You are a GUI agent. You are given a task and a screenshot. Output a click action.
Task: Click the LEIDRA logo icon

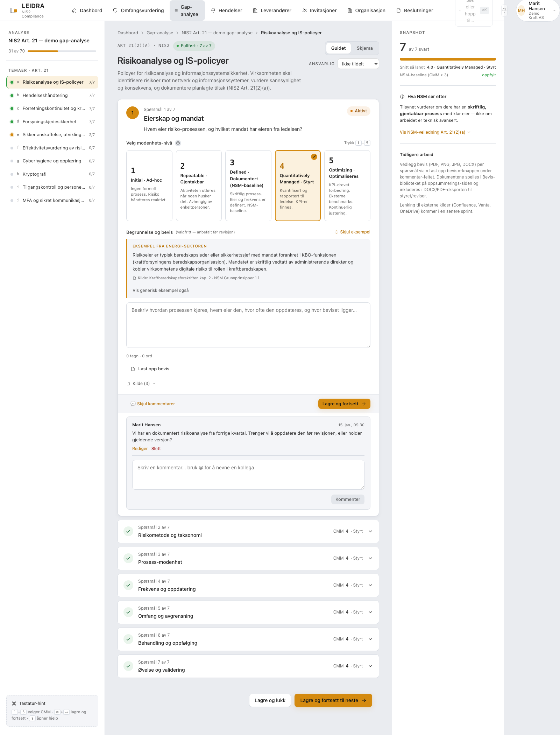14,10
